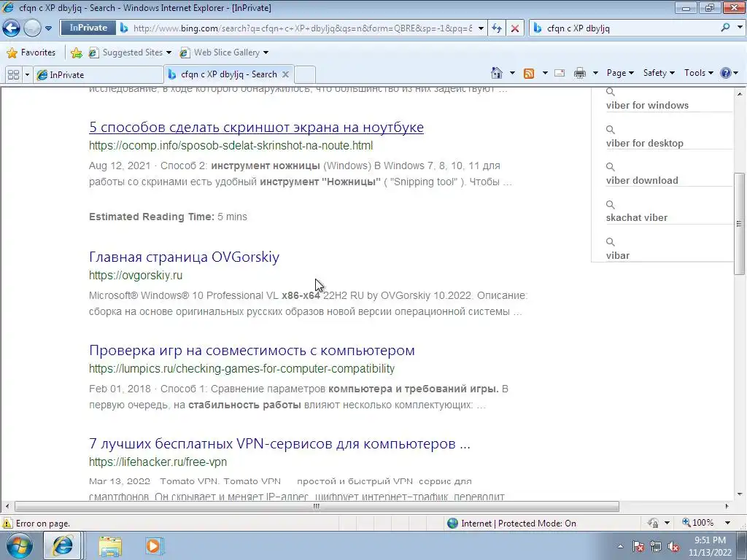Open result 5 способов сделать скриншот экрана
Viewport: 747px width, 560px height.
tap(256, 127)
